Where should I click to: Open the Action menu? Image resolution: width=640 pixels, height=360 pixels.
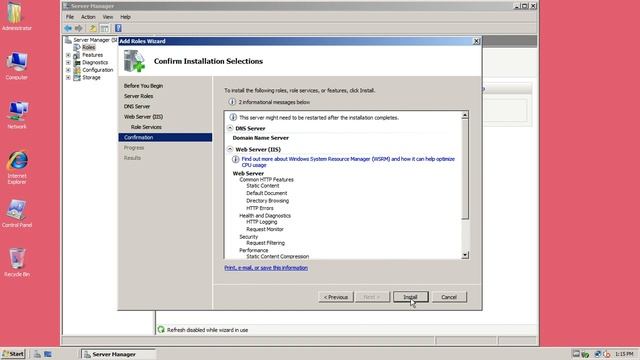point(88,17)
